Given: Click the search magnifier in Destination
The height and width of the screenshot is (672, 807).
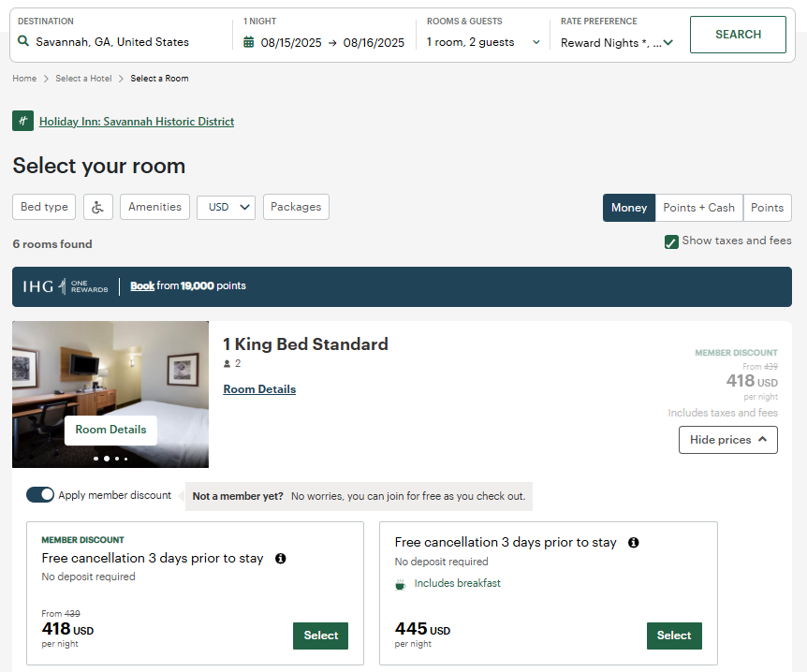Looking at the screenshot, I should (23, 41).
